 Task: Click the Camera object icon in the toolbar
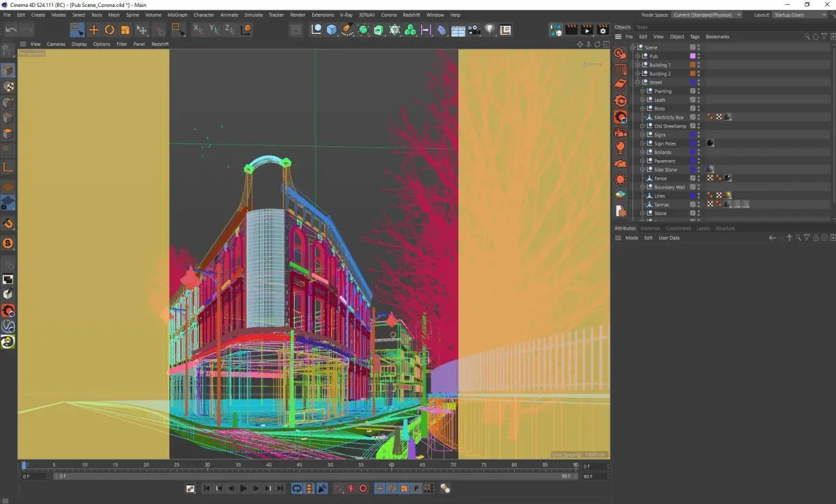pos(474,30)
